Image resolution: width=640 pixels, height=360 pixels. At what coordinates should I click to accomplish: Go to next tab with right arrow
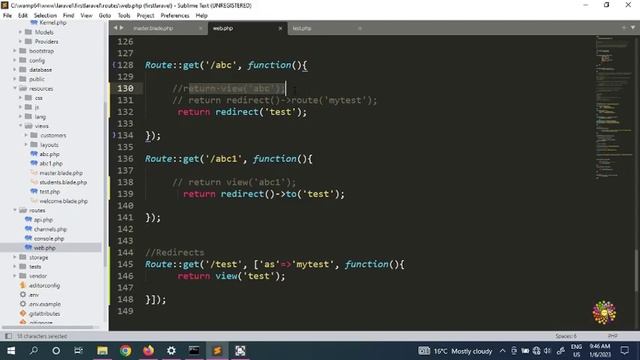(121, 28)
